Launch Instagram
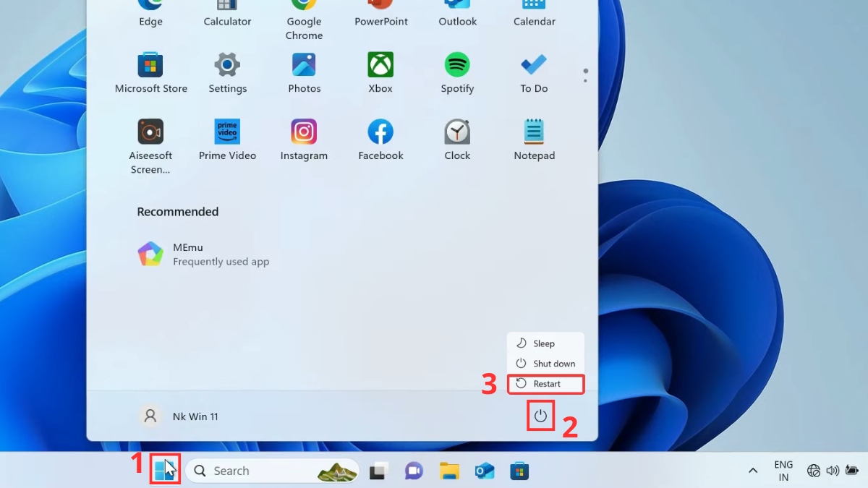The image size is (868, 488). 304,133
